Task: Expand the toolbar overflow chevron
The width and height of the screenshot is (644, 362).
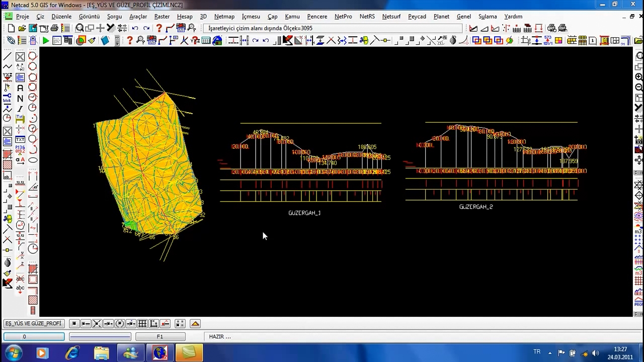Action: [x=117, y=41]
